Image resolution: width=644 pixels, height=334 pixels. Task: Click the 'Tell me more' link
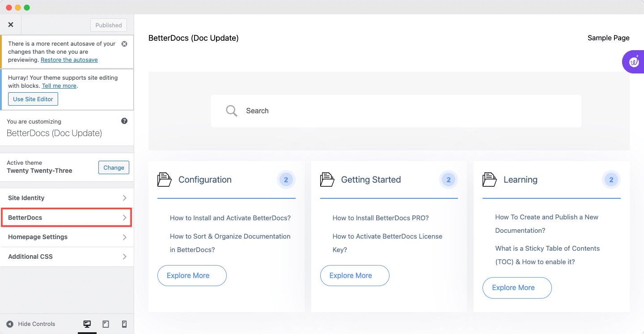(59, 86)
